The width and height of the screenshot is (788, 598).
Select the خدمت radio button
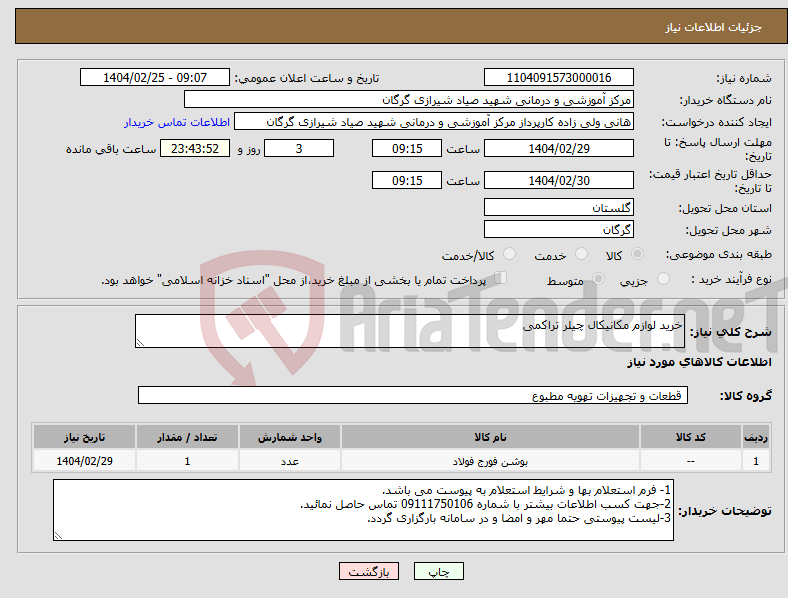581,254
